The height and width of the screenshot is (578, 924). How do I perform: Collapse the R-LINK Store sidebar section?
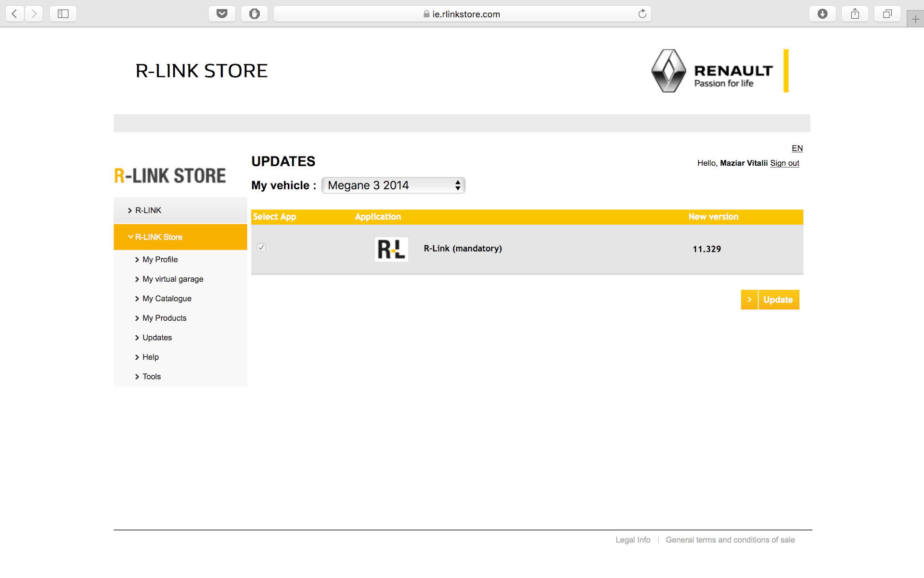pyautogui.click(x=159, y=237)
